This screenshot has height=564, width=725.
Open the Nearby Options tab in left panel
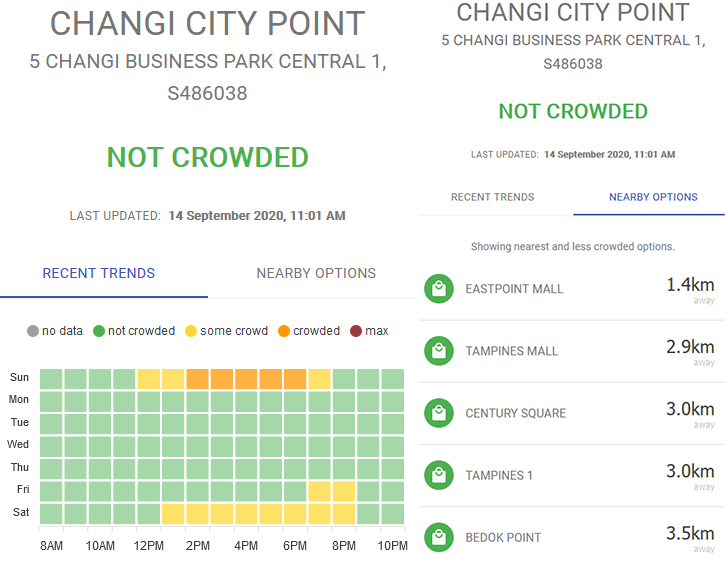[x=316, y=273]
